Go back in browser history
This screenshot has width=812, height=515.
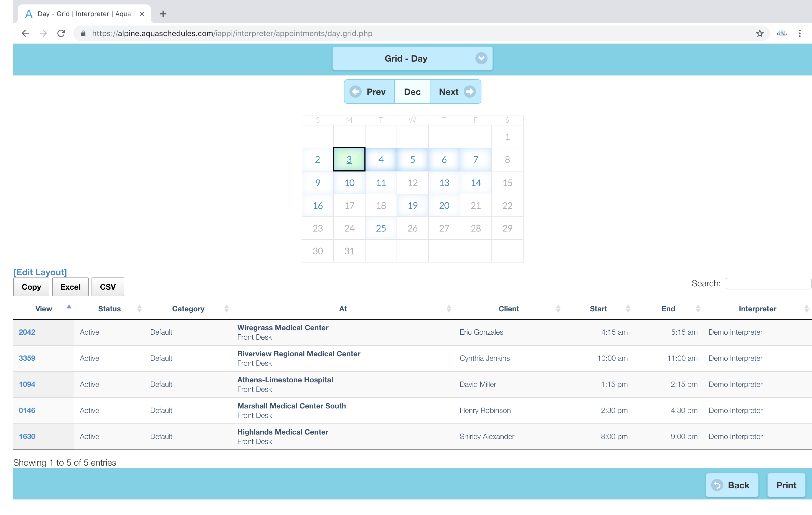click(25, 33)
